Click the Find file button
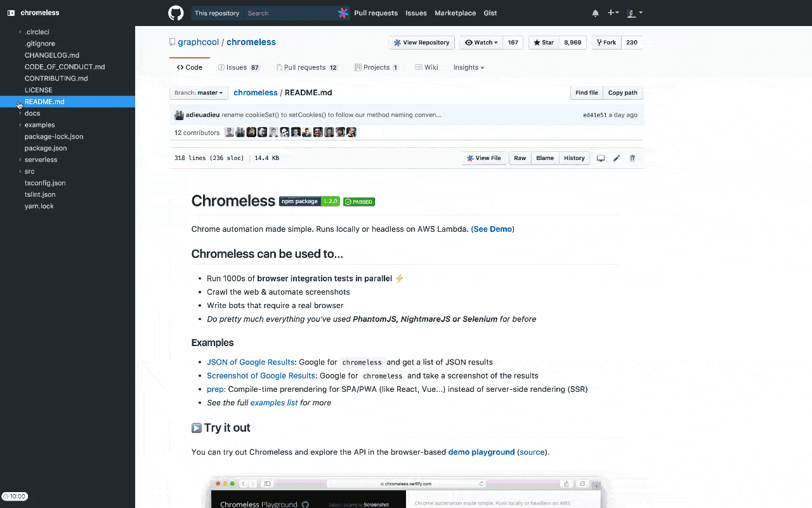This screenshot has height=508, width=812. tap(586, 92)
